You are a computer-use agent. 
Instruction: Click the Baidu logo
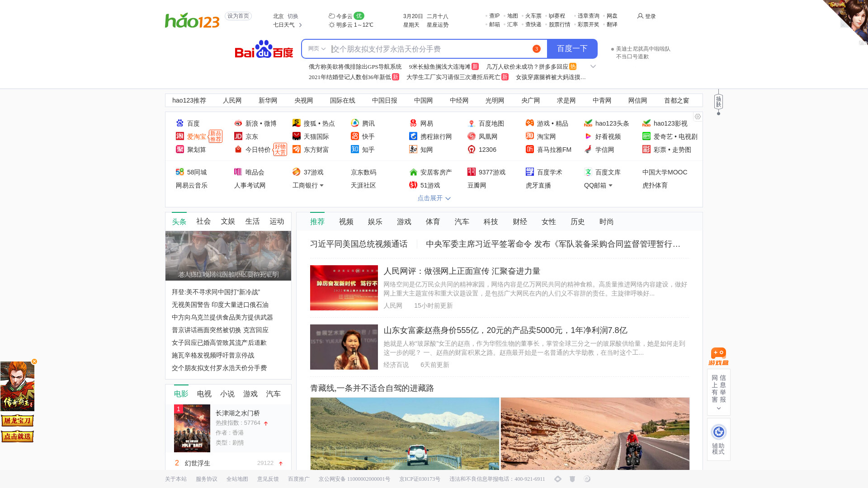tap(264, 49)
